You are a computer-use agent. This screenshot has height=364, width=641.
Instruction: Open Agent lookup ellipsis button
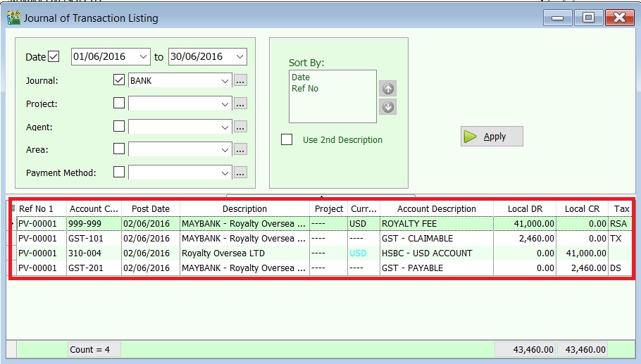[x=241, y=127]
